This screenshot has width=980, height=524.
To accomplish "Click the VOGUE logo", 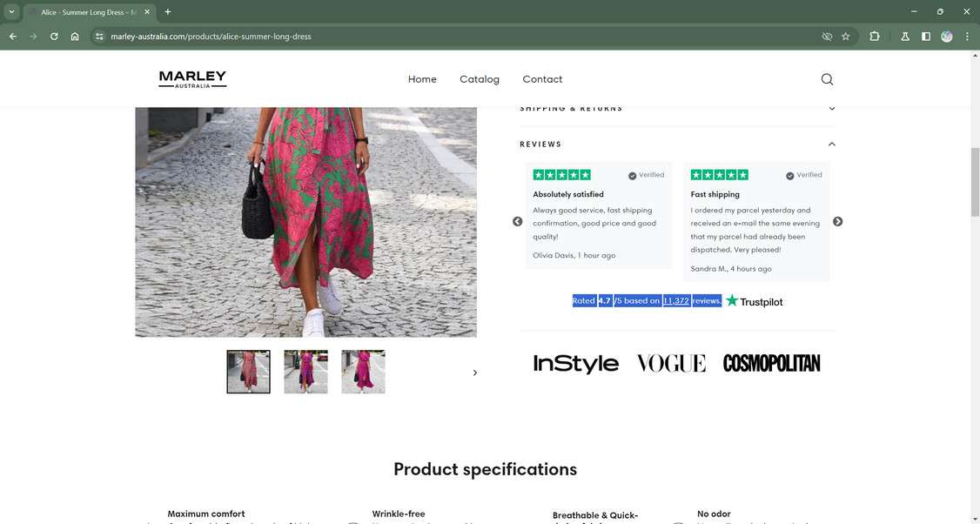I will coord(670,362).
